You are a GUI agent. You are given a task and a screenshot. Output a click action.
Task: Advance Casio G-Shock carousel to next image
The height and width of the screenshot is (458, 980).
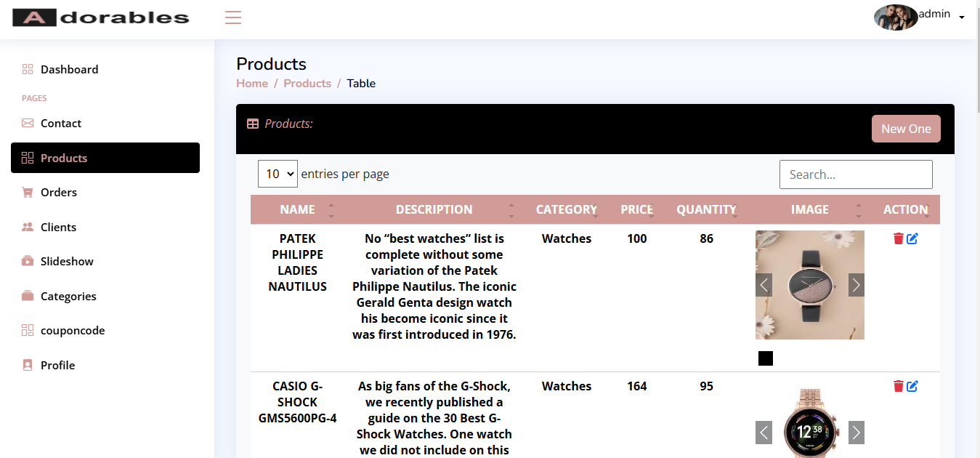pos(856,433)
